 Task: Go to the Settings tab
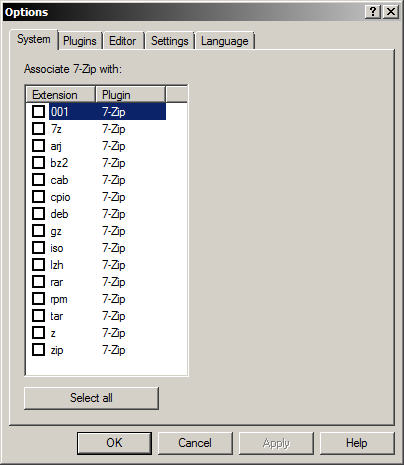(170, 41)
